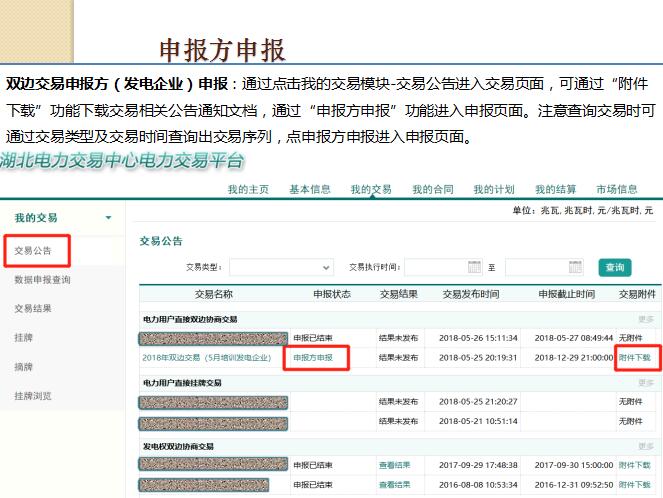Go to the 我的合同 tab
Image resolution: width=663 pixels, height=498 pixels.
(432, 189)
